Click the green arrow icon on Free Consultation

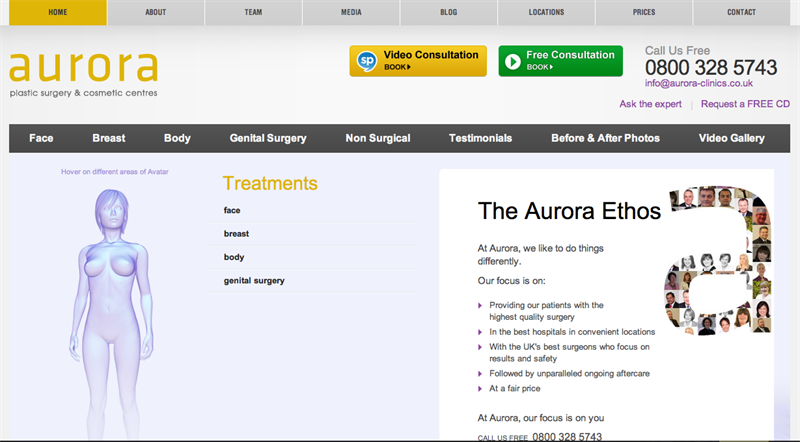512,61
